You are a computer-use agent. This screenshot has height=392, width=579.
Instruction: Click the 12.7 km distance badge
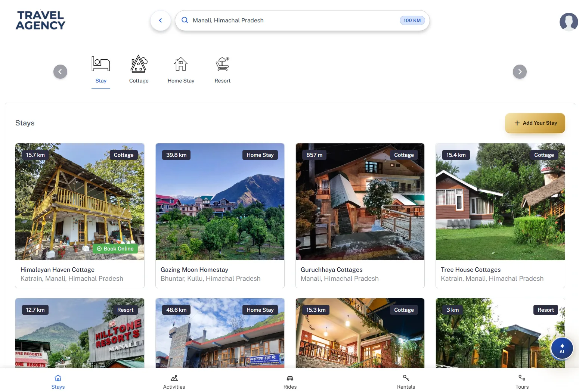pos(35,310)
